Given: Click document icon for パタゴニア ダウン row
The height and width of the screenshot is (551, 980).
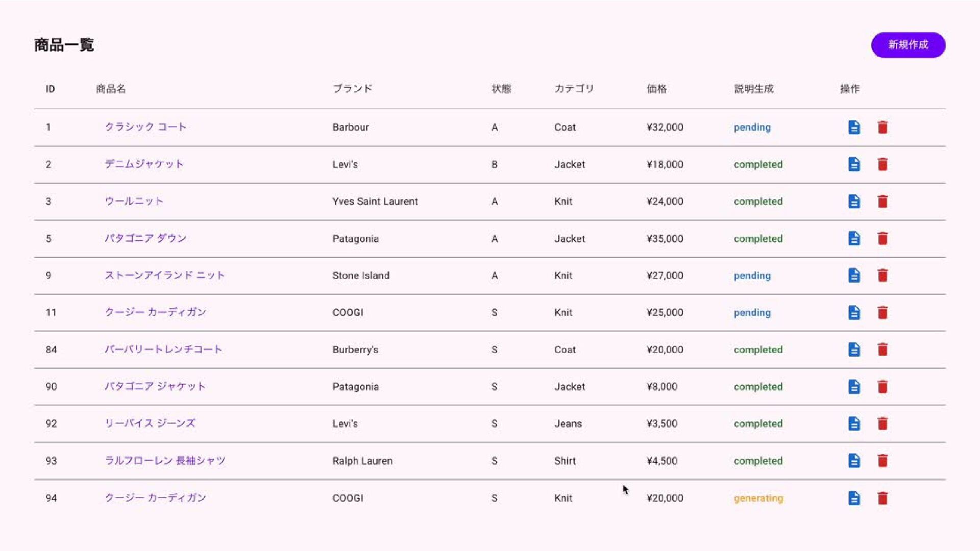Looking at the screenshot, I should 854,238.
